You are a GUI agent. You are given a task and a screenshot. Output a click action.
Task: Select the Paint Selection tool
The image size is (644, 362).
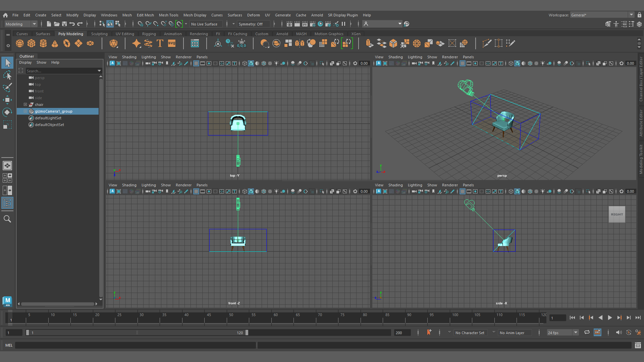click(7, 87)
